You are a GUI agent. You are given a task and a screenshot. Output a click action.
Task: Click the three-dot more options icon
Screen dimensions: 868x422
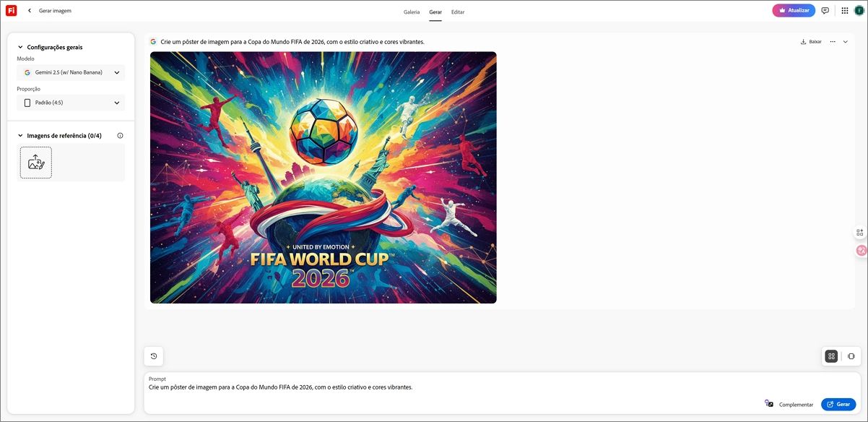(833, 42)
